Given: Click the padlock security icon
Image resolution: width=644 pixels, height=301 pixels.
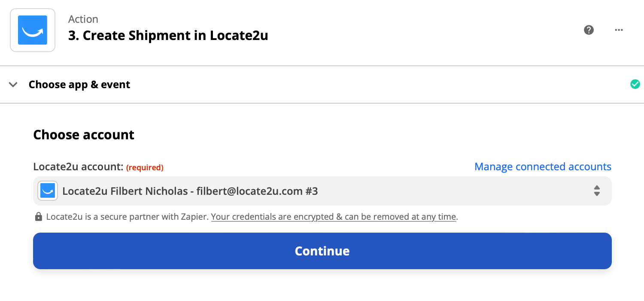Looking at the screenshot, I should coord(39,217).
